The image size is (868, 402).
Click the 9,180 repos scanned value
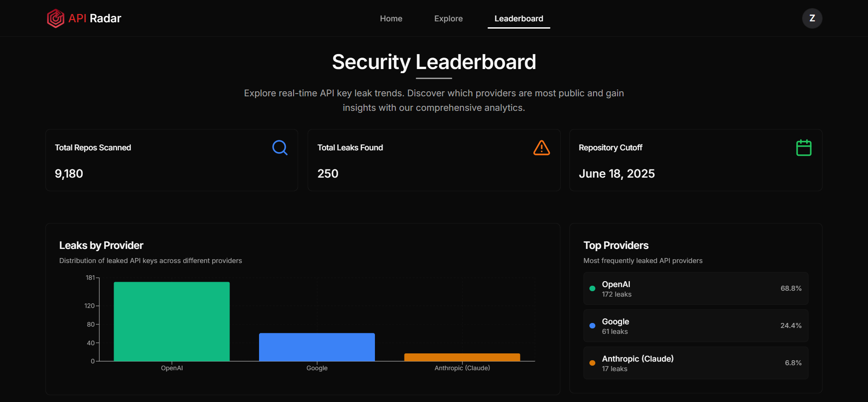(69, 174)
